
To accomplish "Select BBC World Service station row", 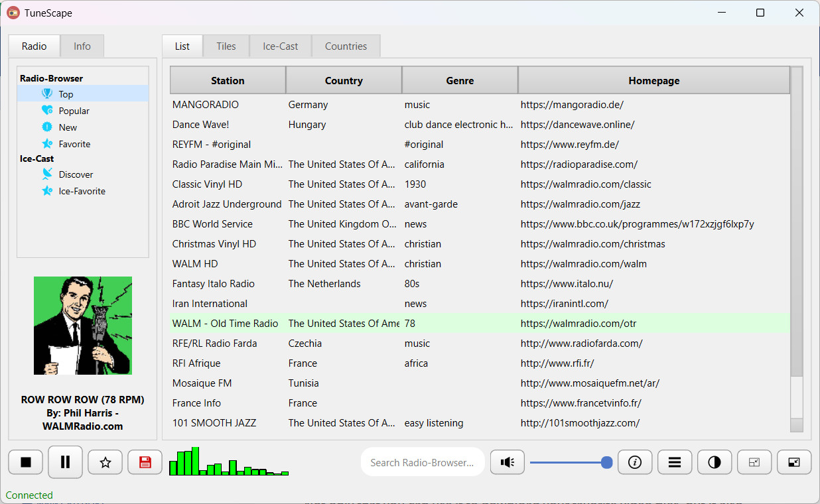I will (x=212, y=224).
